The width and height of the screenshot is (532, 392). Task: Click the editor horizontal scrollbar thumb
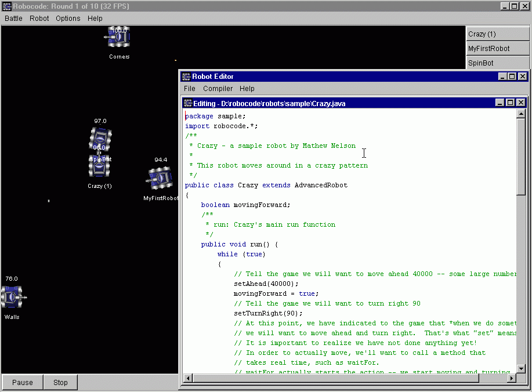click(x=335, y=378)
